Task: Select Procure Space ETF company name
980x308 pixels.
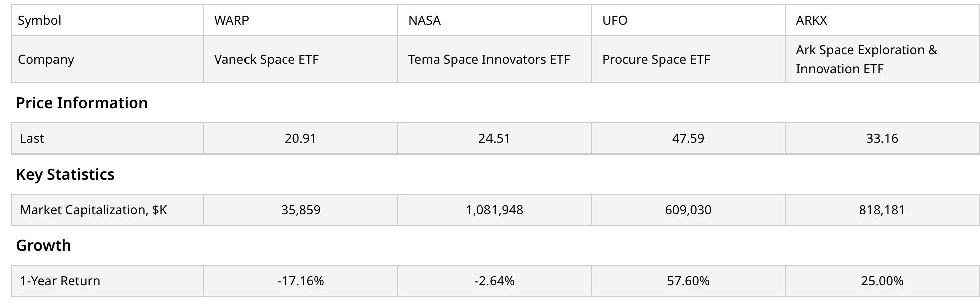Action: tap(656, 59)
